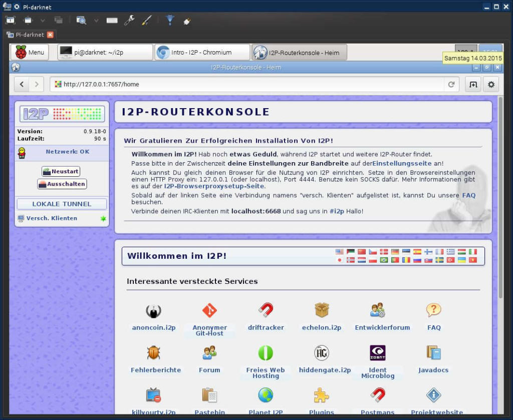Toggle fullscreen mode via leftmost toolbar icon
The height and width of the screenshot is (420, 513).
pos(10,20)
